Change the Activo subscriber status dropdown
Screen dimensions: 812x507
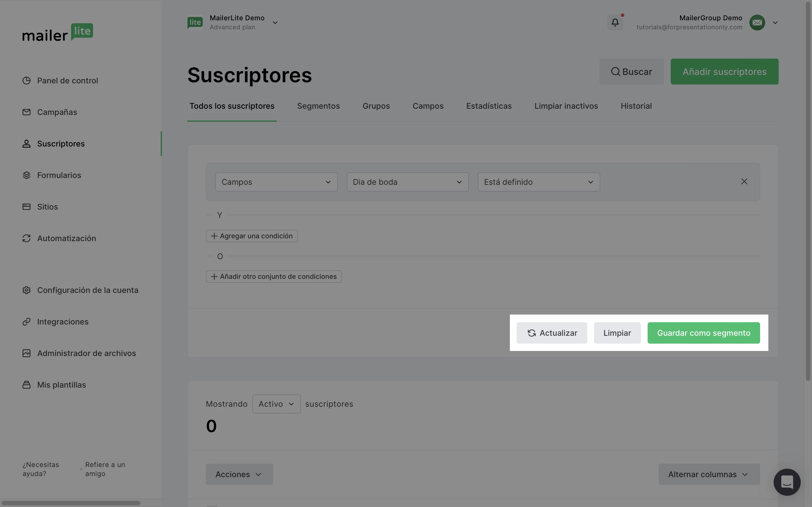(x=276, y=404)
